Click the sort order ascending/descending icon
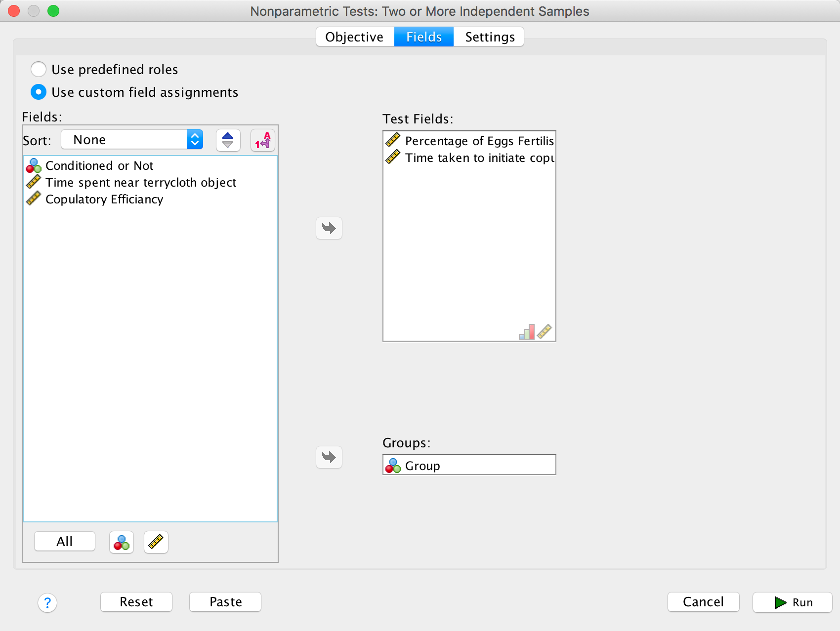Viewport: 840px width, 631px height. click(228, 140)
